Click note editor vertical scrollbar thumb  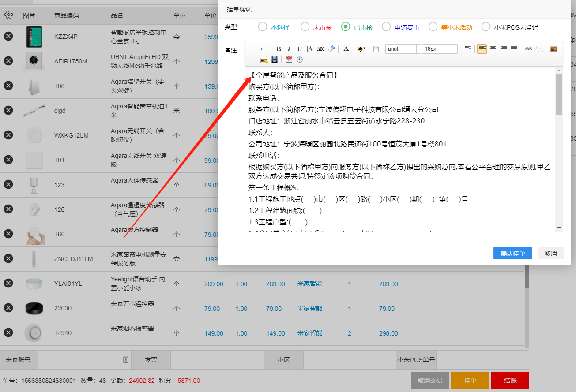(x=559, y=94)
